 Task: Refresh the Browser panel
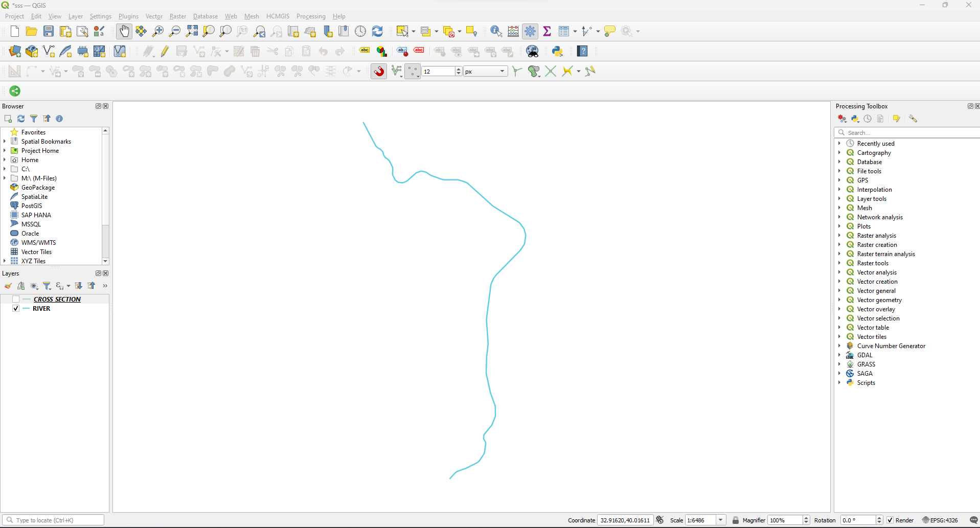(21, 119)
